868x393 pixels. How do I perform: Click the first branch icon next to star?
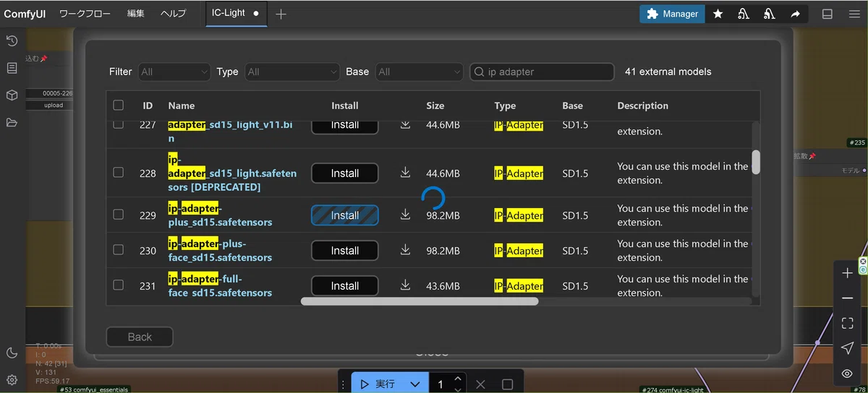[743, 14]
